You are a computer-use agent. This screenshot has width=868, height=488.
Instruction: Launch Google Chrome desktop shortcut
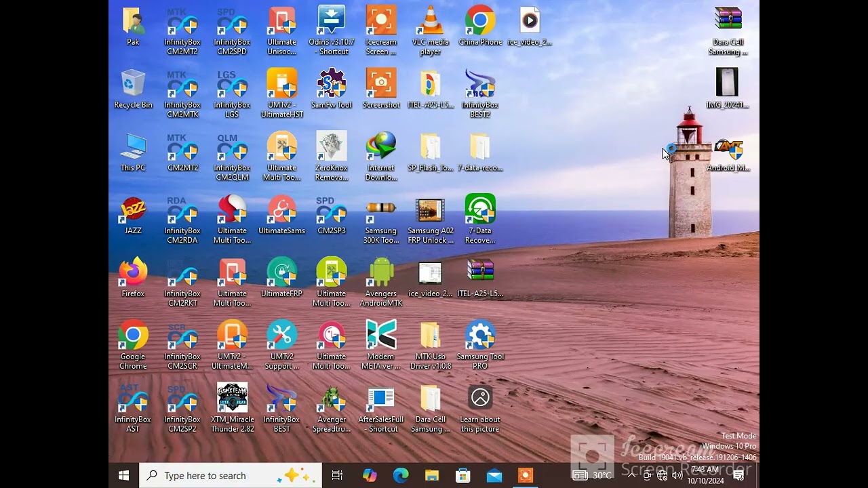(x=133, y=336)
